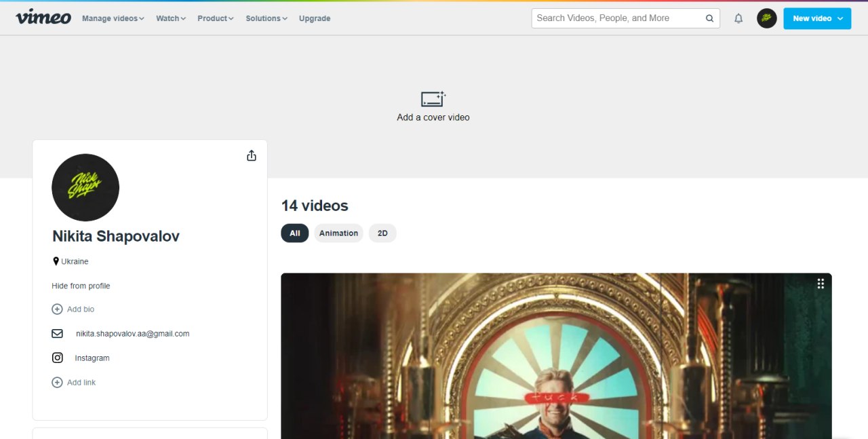This screenshot has width=868, height=439.
Task: Select the 2D filter tab
Action: click(x=382, y=233)
